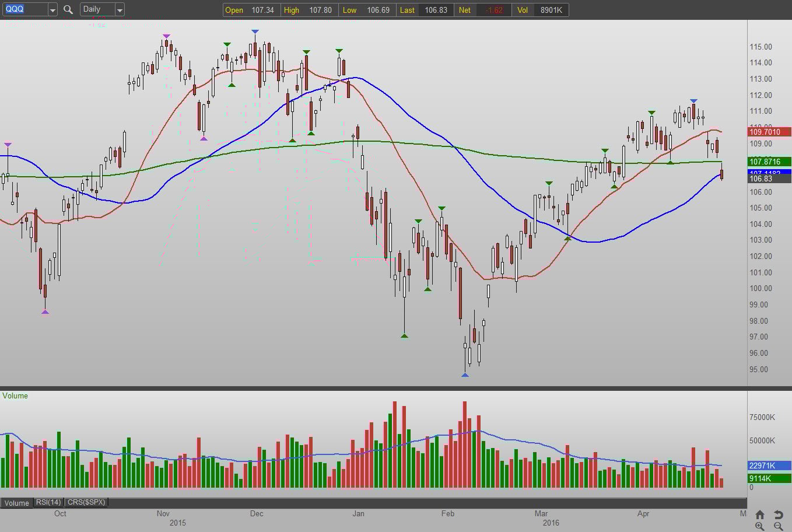
Task: Select the Daily interval combo box
Action: pos(102,9)
